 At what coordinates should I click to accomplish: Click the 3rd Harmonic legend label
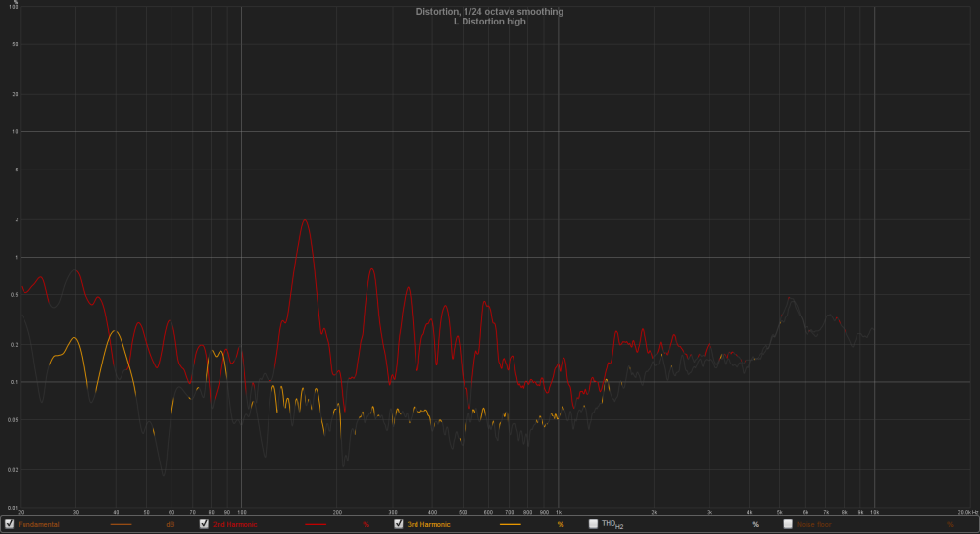click(x=429, y=524)
